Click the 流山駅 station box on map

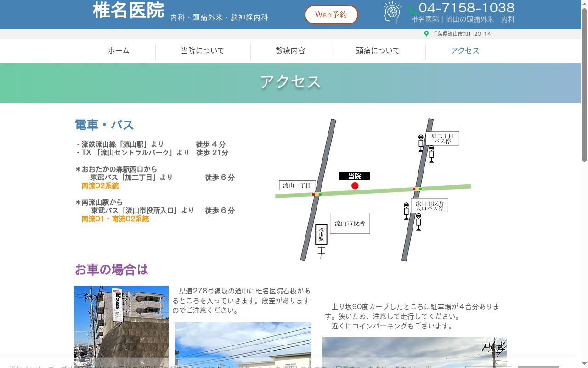321,234
